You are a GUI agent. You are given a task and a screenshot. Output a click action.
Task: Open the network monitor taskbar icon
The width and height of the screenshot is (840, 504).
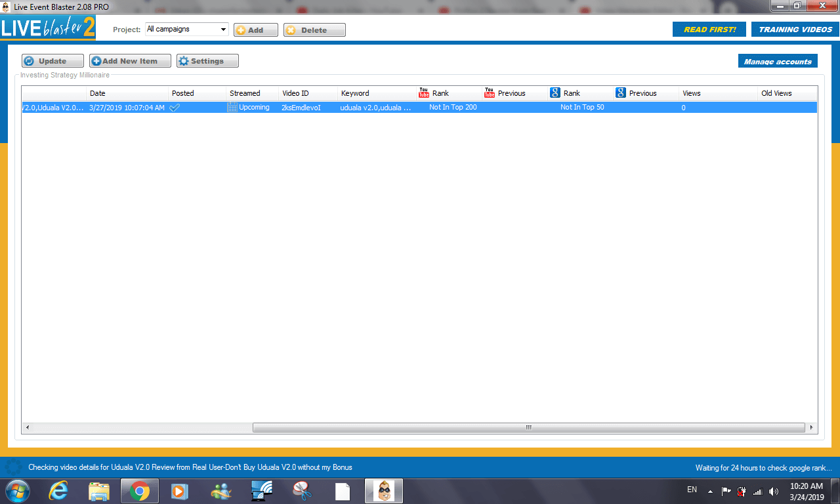[261, 491]
